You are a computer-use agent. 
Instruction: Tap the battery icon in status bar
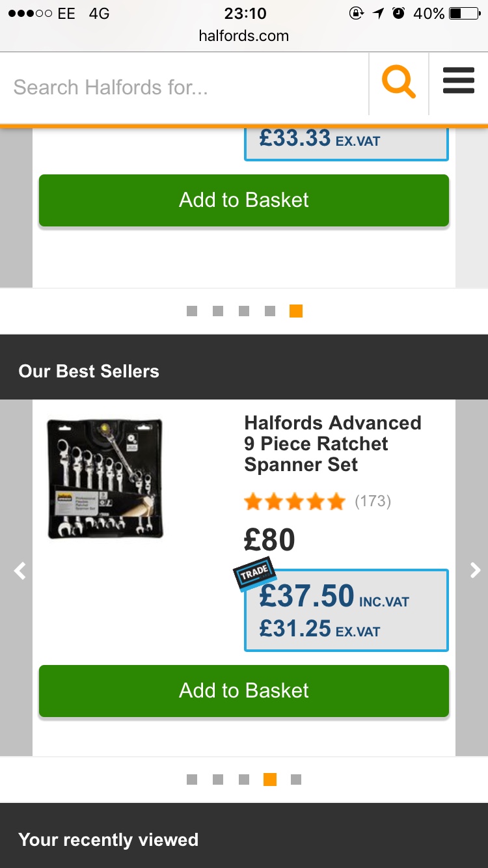point(464,14)
